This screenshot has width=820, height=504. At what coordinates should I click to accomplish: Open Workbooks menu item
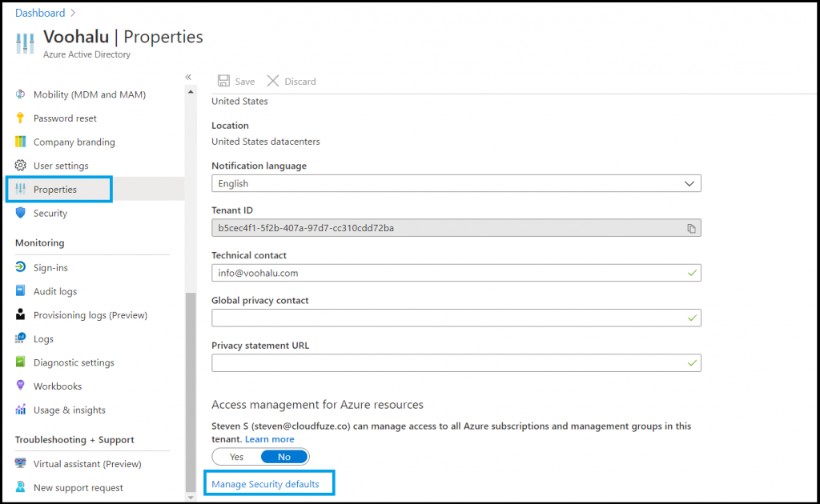58,386
